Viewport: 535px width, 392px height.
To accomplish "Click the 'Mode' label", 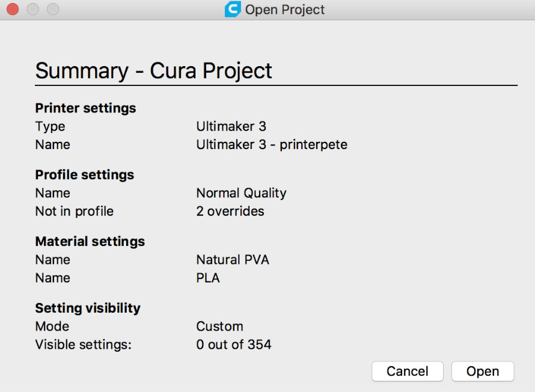I will click(x=52, y=326).
